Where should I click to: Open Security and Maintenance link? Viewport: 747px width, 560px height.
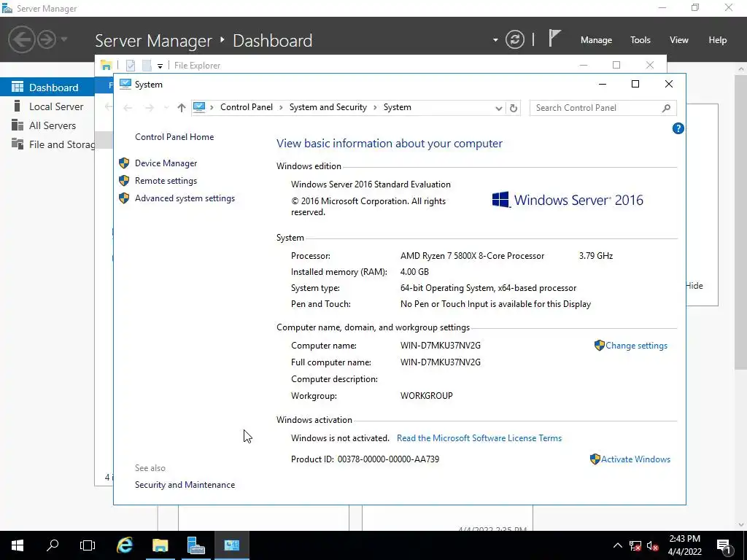pos(185,485)
